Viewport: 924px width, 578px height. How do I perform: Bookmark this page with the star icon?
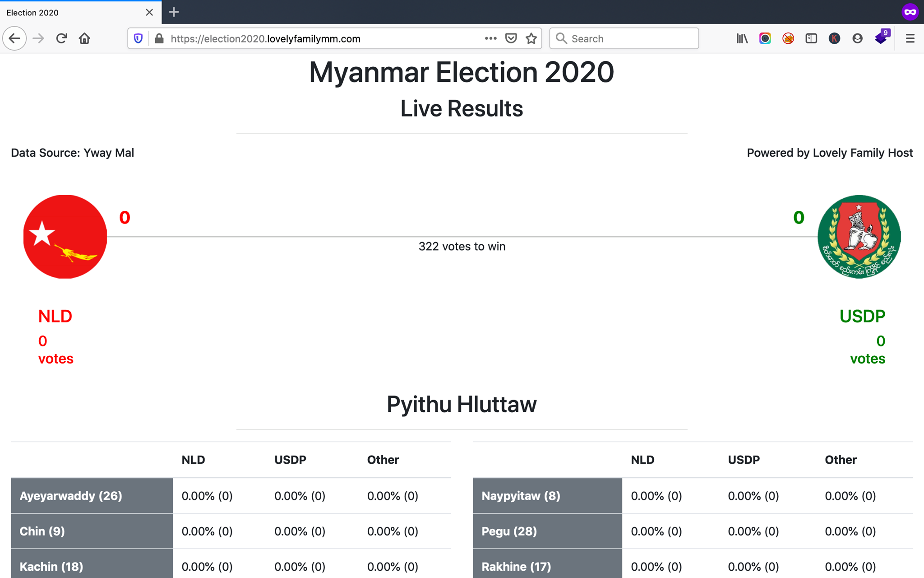[x=531, y=38]
